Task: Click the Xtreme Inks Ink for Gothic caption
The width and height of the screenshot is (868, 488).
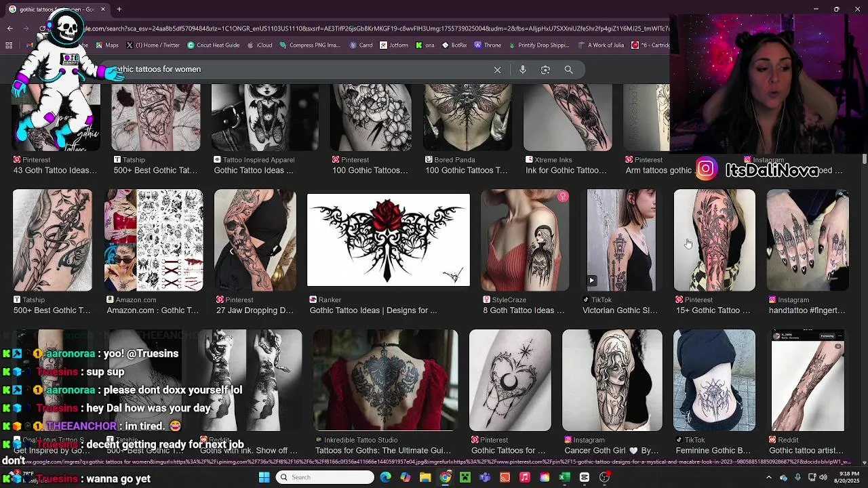Action: [x=566, y=170]
